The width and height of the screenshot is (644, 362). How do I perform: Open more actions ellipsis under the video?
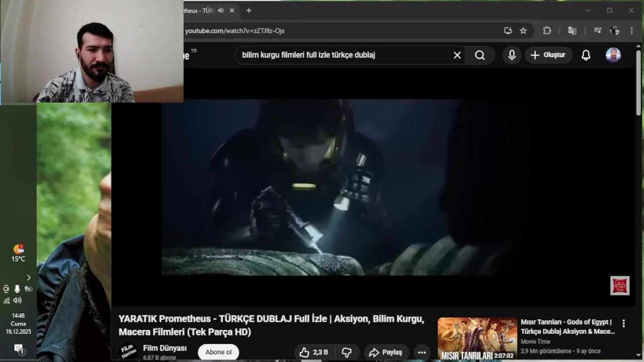[422, 352]
